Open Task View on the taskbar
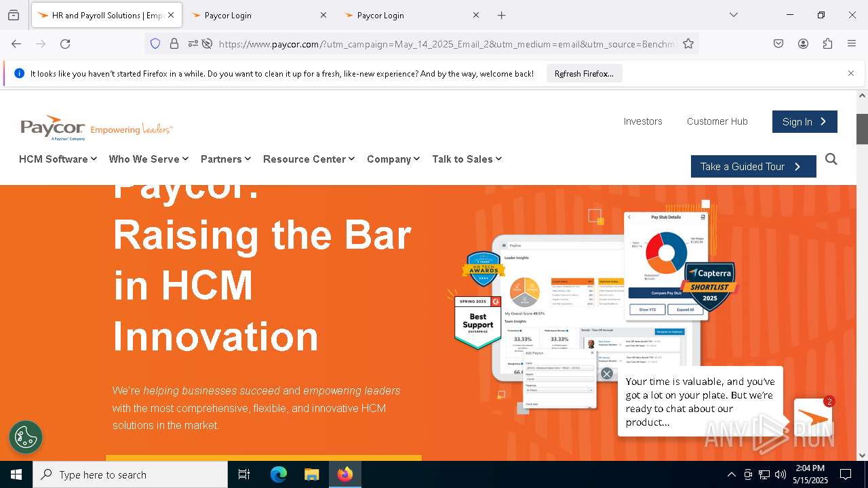The width and height of the screenshot is (868, 488). coord(244,474)
